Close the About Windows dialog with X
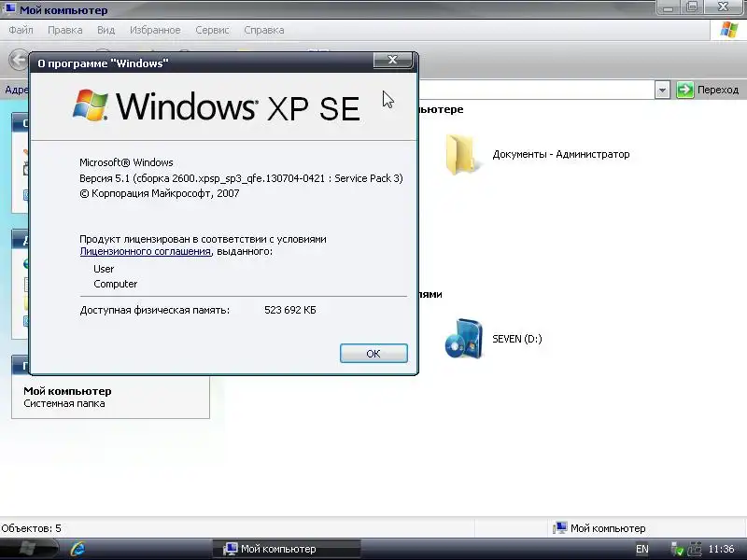This screenshot has height=560, width=747. coord(392,60)
